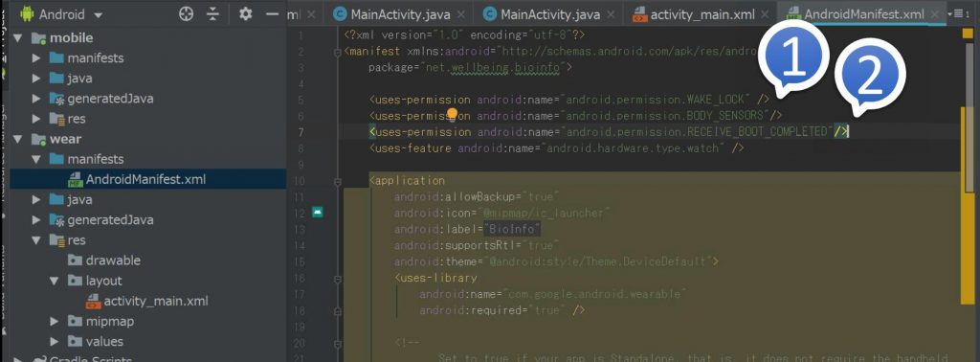Click the Android gutter icon on line 12
Image resolution: width=980 pixels, height=362 pixels.
318,213
